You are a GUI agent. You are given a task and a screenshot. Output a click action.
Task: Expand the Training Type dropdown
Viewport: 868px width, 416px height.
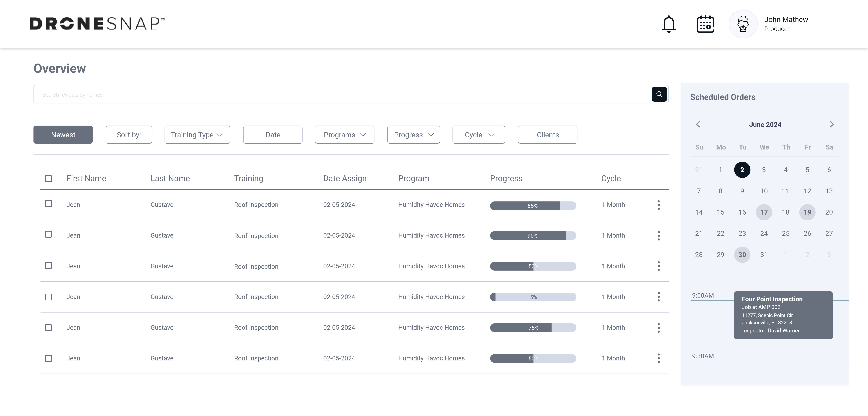click(x=197, y=135)
